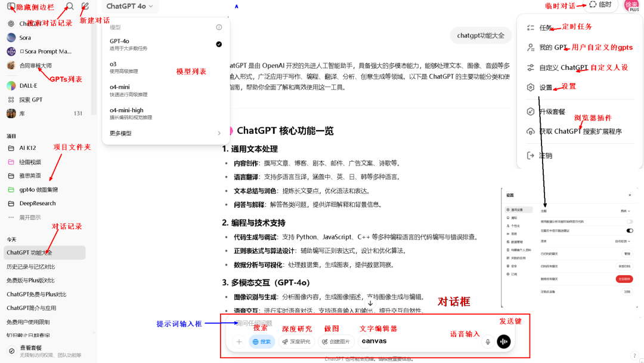Image resolution: width=644 pixels, height=363 pixels.
Task: Toggle the 搜索 search pill in composer
Action: coord(262,342)
